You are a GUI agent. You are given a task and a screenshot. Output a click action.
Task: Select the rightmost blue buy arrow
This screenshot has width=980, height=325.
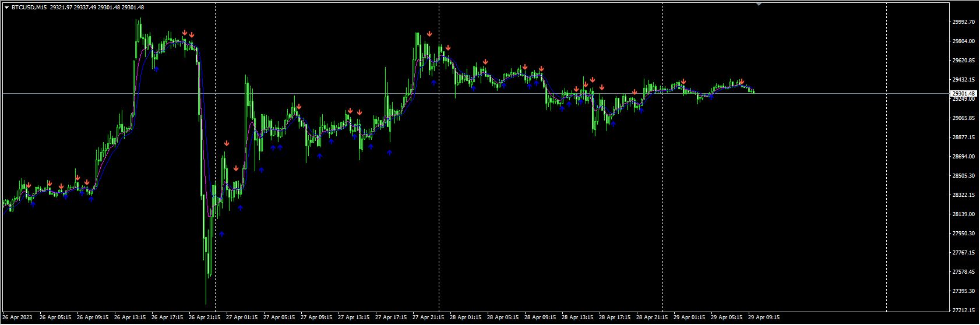click(711, 97)
